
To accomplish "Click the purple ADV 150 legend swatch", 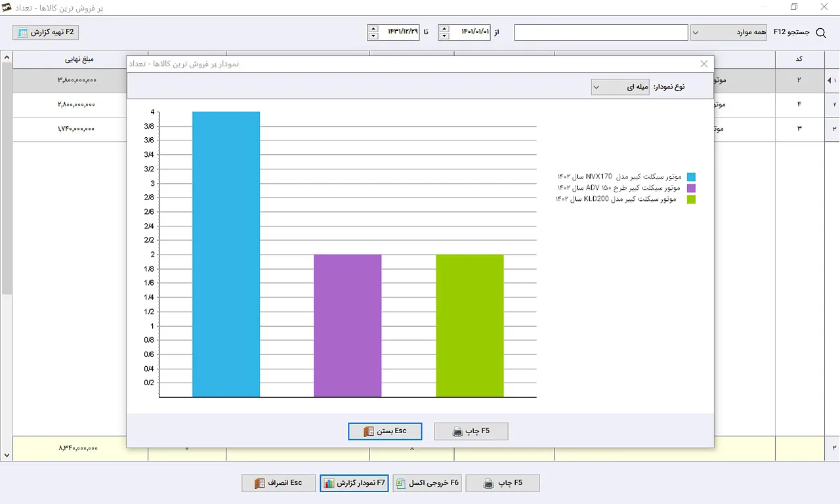I will coord(691,188).
